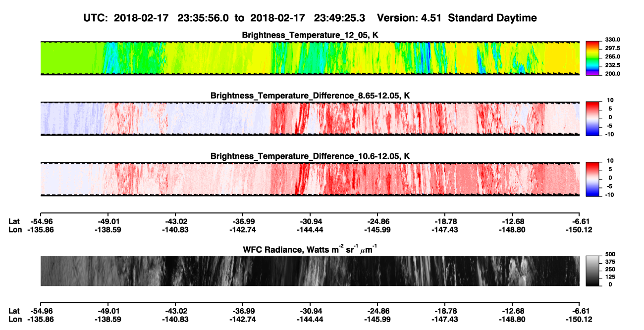Click the '375' label on the WFC color bar
This screenshot has height=330, width=644.
[611, 262]
